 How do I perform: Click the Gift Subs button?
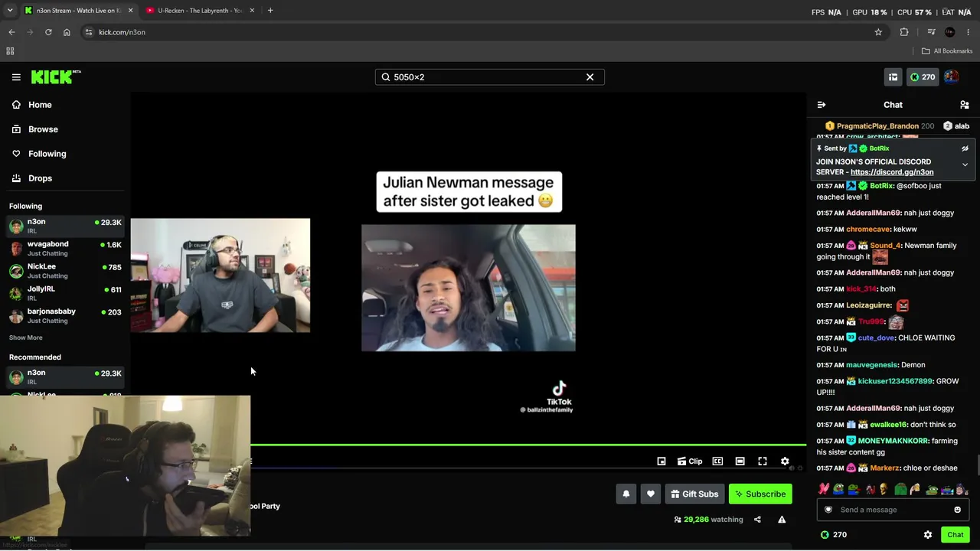tap(694, 494)
